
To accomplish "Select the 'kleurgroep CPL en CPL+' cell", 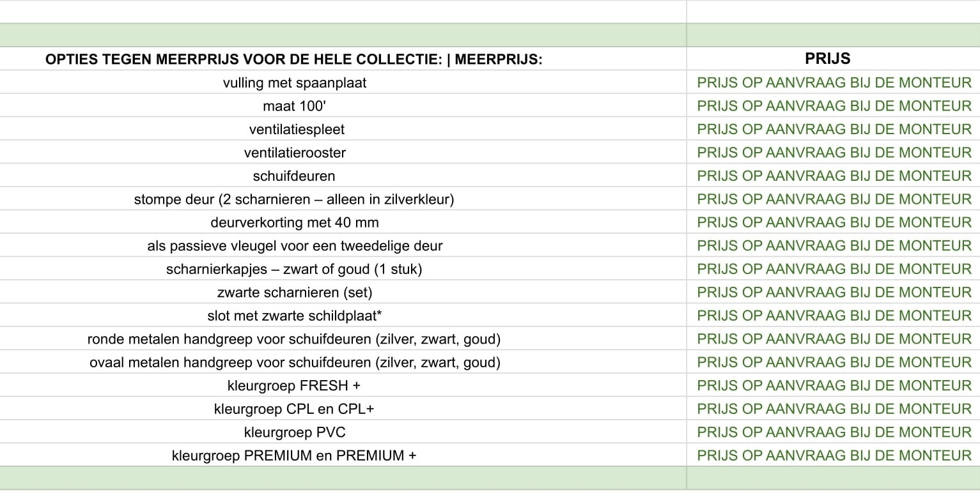I will [x=294, y=409].
